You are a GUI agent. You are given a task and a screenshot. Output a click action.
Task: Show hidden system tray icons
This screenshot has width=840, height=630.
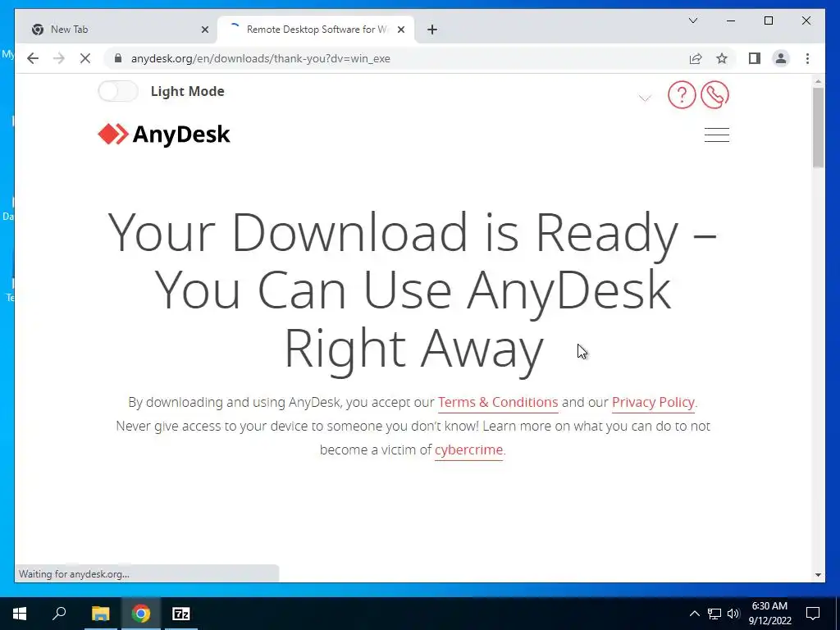pyautogui.click(x=694, y=614)
